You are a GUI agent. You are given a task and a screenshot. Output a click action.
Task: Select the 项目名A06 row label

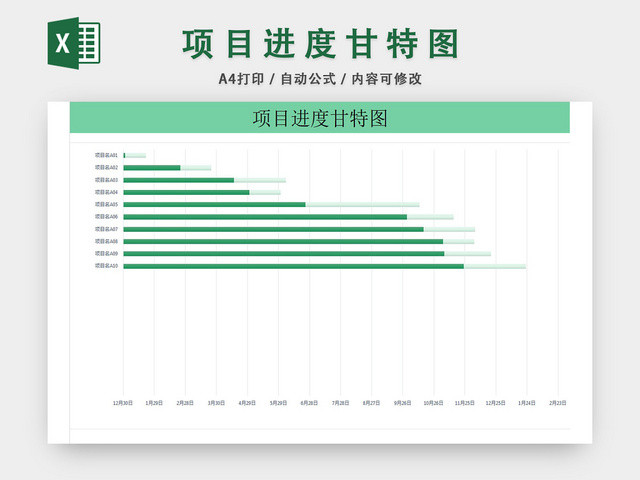coord(106,217)
